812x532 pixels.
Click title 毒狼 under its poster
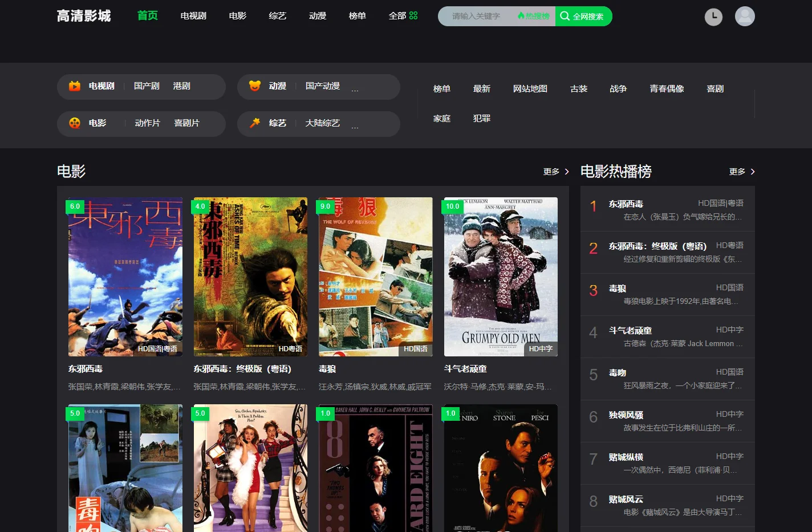tap(327, 369)
